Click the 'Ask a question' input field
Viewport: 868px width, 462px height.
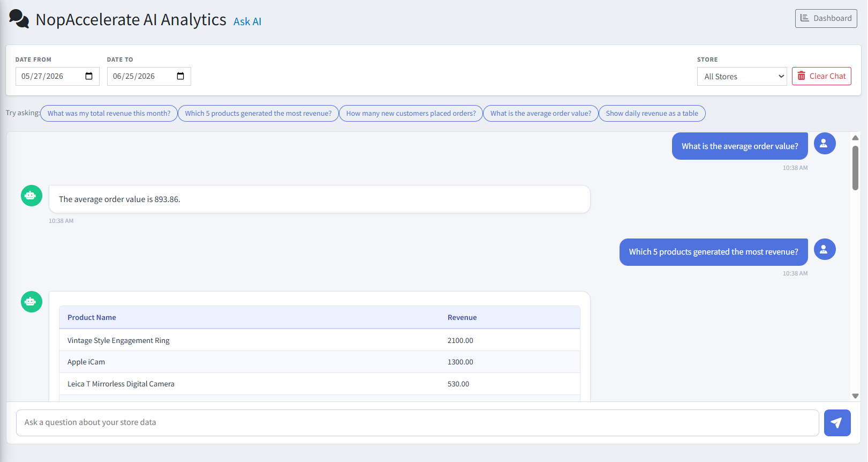tap(418, 423)
